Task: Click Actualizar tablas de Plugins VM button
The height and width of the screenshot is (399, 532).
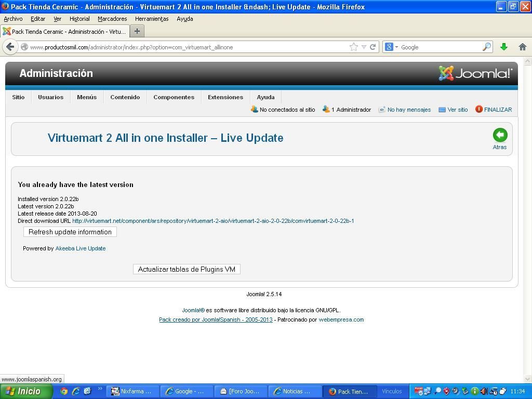Action: coord(187,269)
